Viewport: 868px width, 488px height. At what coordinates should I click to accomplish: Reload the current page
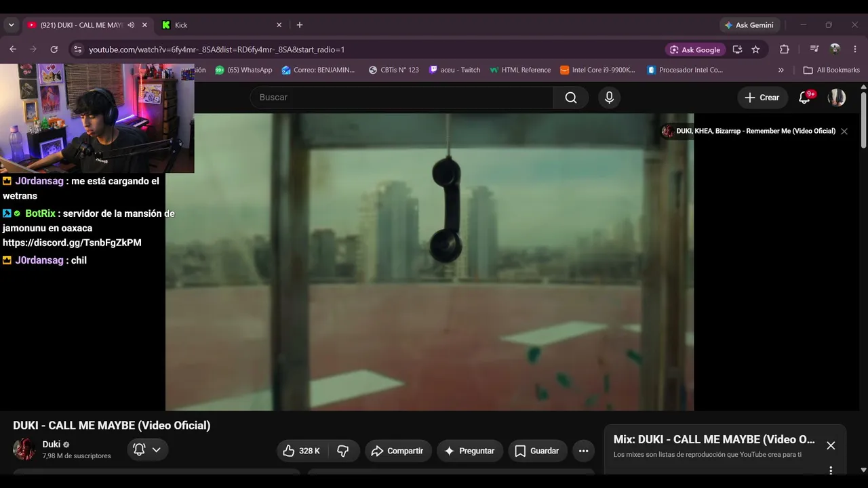(x=54, y=49)
